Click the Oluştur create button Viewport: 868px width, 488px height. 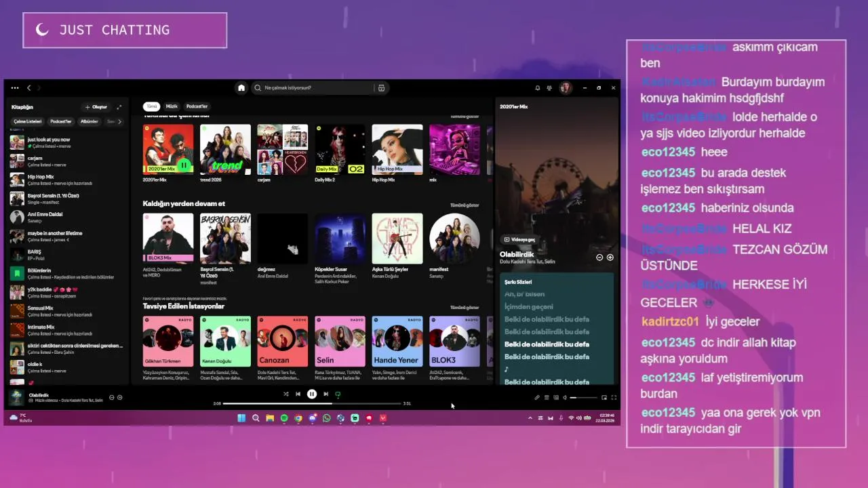pos(96,107)
